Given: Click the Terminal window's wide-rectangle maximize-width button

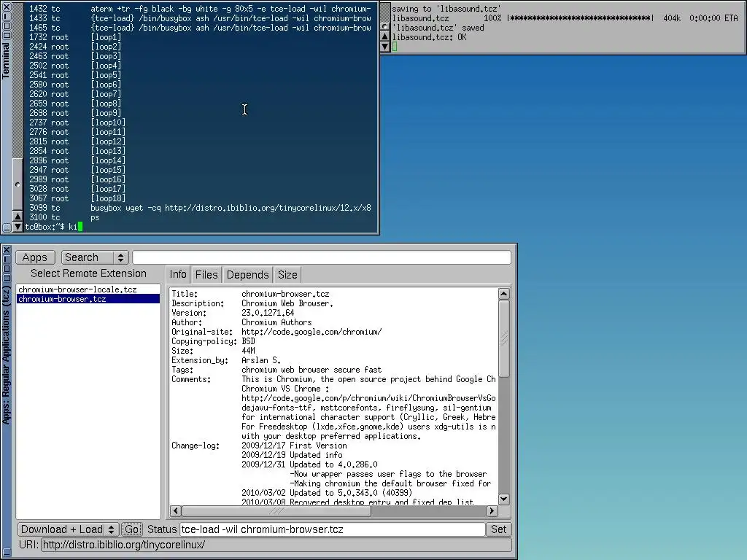Looking at the screenshot, I should click(7, 35).
